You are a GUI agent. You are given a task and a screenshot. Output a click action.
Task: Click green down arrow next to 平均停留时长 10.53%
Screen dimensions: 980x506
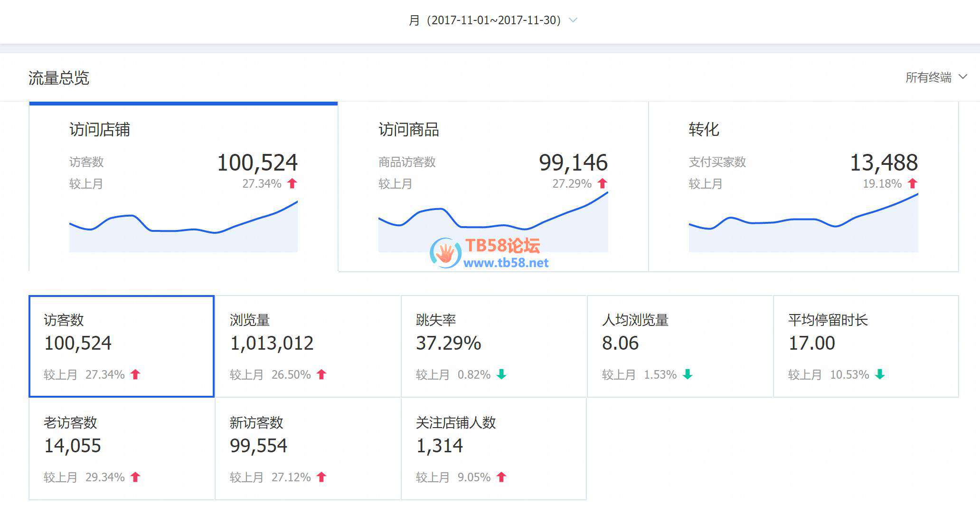pyautogui.click(x=880, y=374)
